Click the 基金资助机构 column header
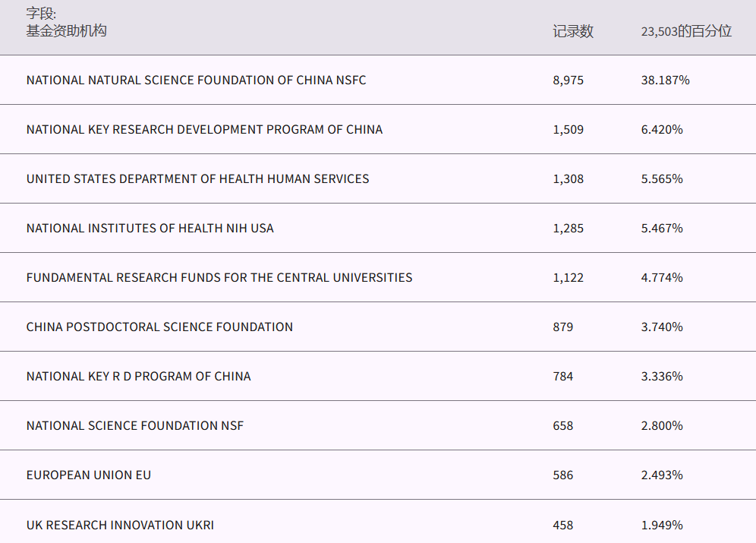The height and width of the screenshot is (543, 756). 67,31
